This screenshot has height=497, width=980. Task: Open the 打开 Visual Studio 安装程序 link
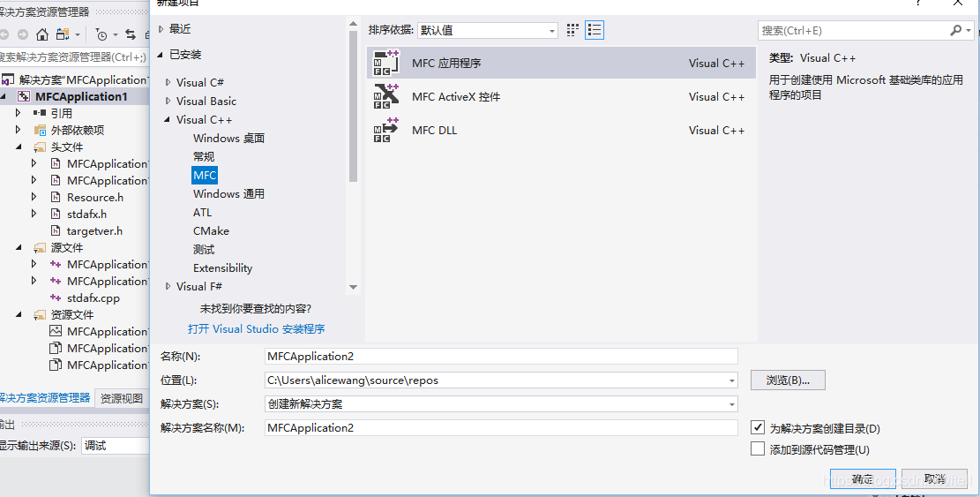click(x=257, y=329)
